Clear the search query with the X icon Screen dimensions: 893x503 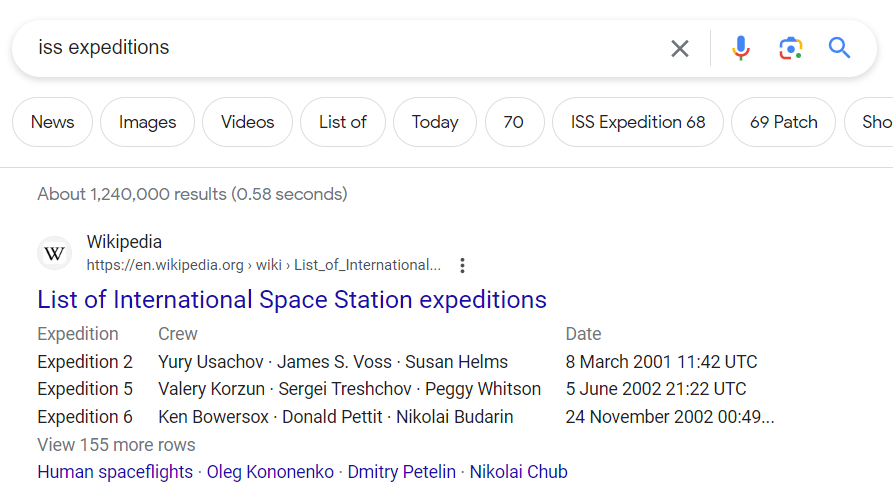[679, 48]
